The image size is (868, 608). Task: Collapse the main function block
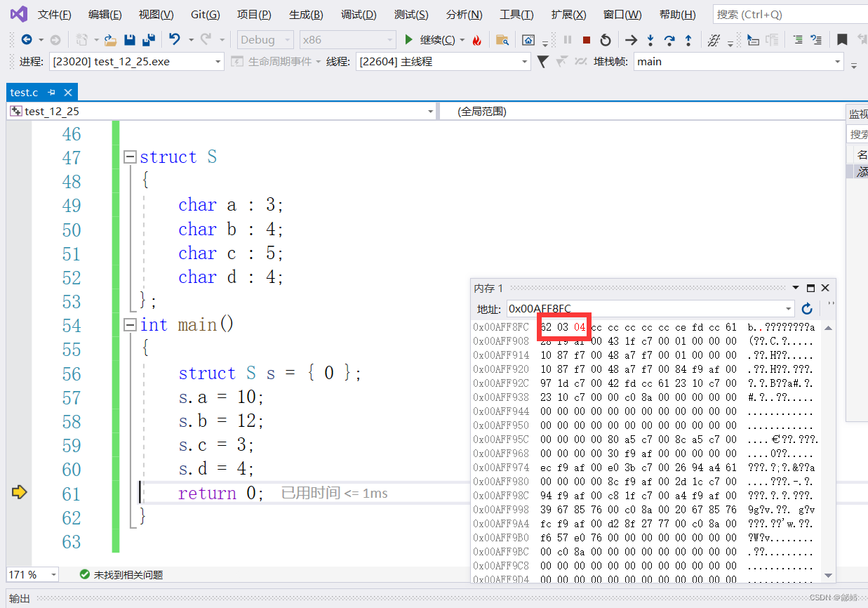pyautogui.click(x=129, y=325)
